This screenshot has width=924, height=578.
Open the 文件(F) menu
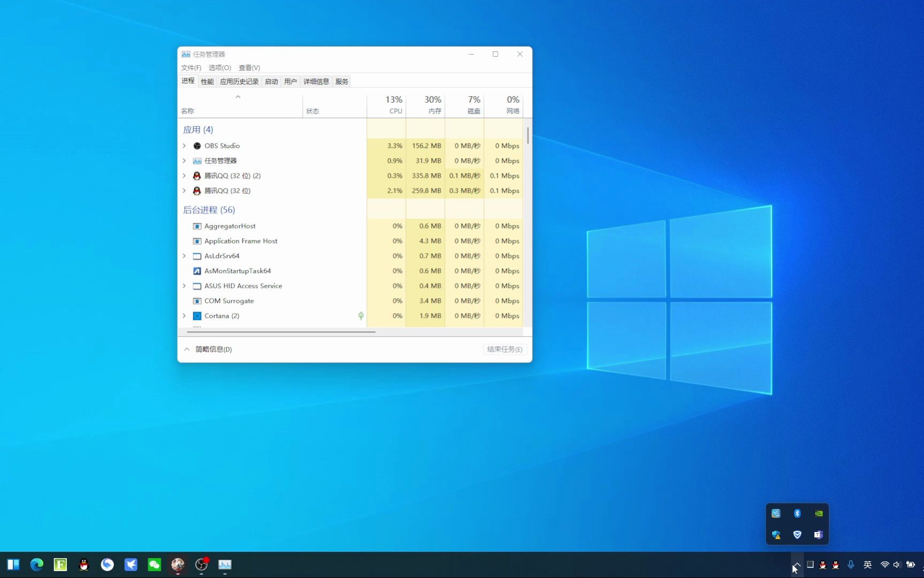coord(191,67)
